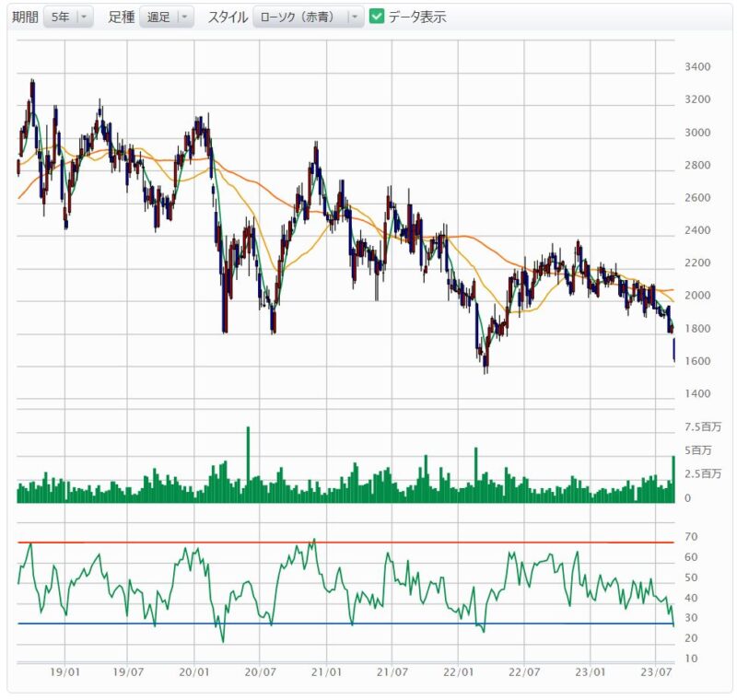Open the スタイル ローソク(赤青) style dropdown
737x700 pixels.
point(308,17)
